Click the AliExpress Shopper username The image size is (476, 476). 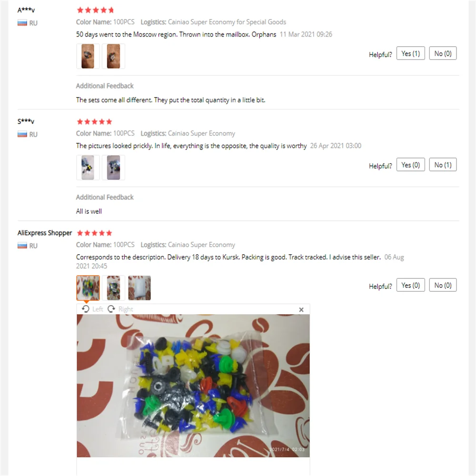coord(45,233)
